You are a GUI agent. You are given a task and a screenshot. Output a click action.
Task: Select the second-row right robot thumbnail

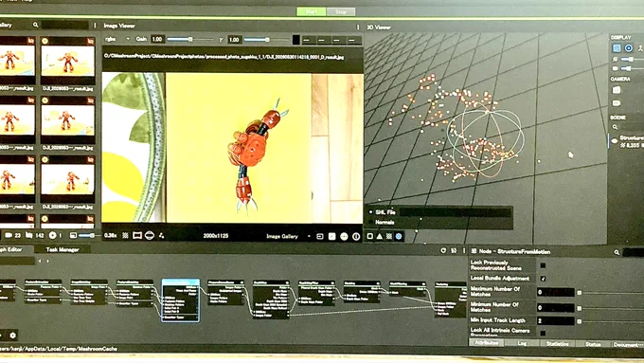(x=68, y=119)
